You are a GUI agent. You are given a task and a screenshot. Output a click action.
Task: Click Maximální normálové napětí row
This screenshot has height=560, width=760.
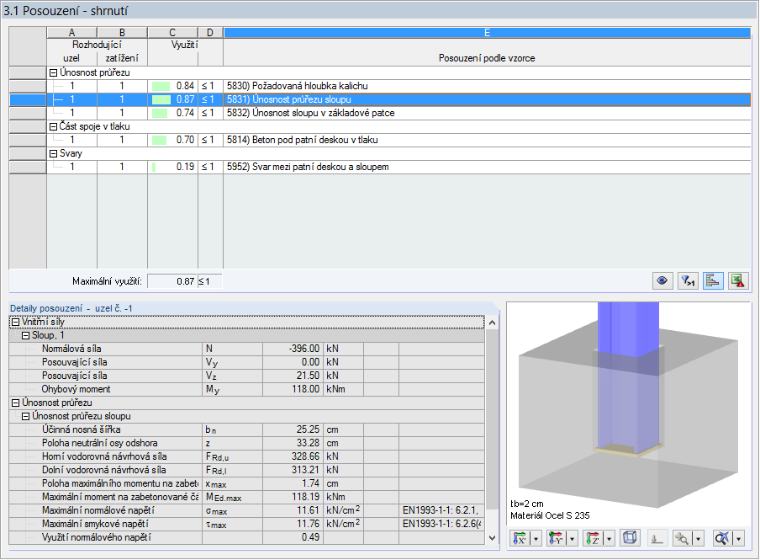246,511
